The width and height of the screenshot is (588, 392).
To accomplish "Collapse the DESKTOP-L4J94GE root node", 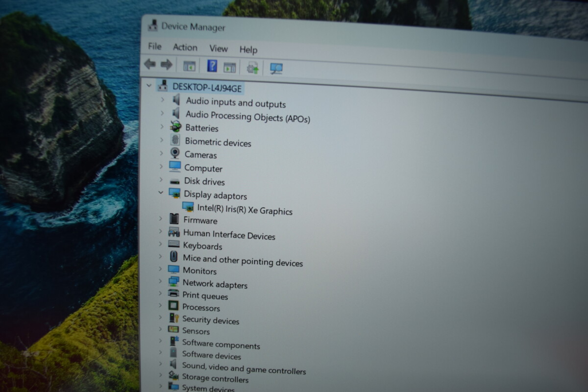I will [x=149, y=85].
